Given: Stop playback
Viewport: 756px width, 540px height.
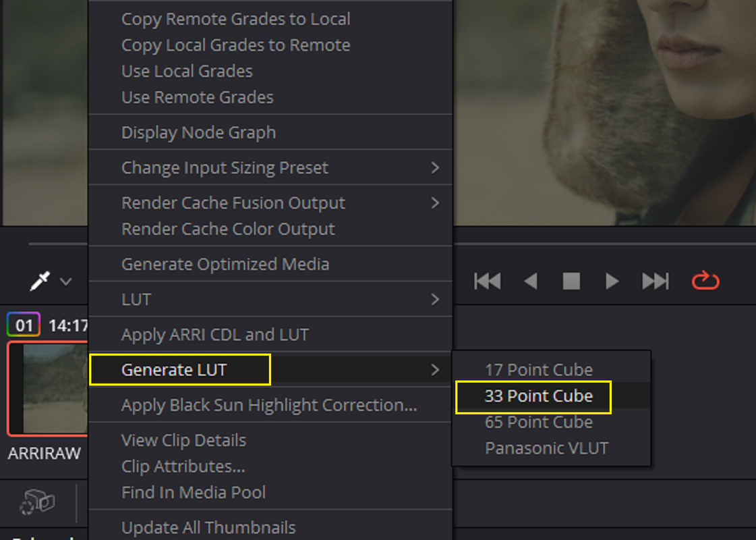Looking at the screenshot, I should [571, 281].
